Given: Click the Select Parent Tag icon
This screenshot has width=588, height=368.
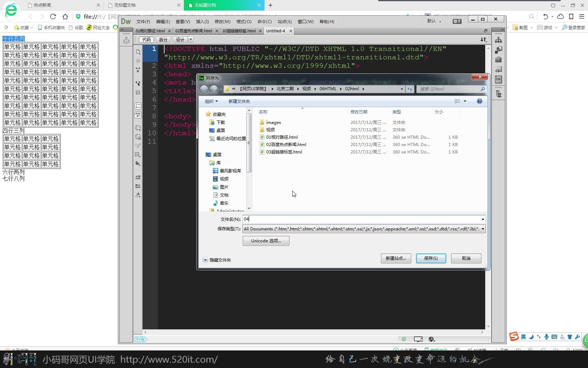Looking at the screenshot, I should tap(138, 84).
